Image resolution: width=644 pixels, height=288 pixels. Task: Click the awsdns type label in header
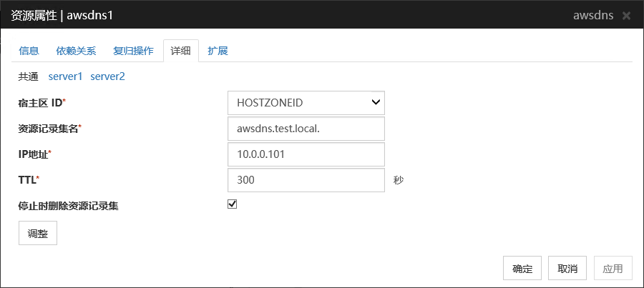592,15
